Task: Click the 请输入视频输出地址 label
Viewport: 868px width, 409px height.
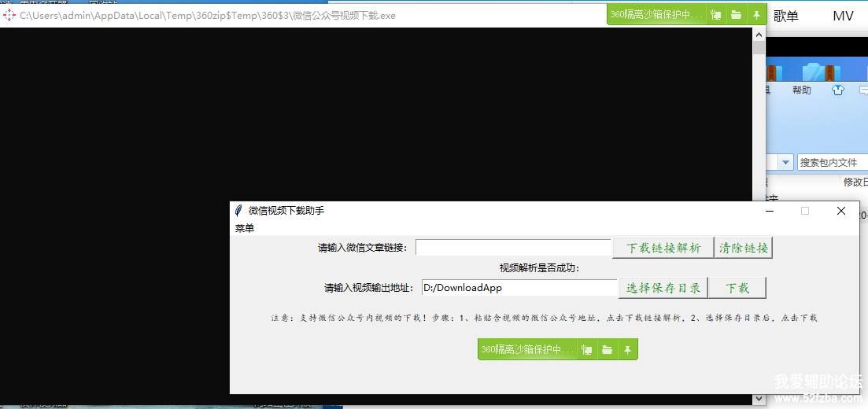Action: coord(368,288)
